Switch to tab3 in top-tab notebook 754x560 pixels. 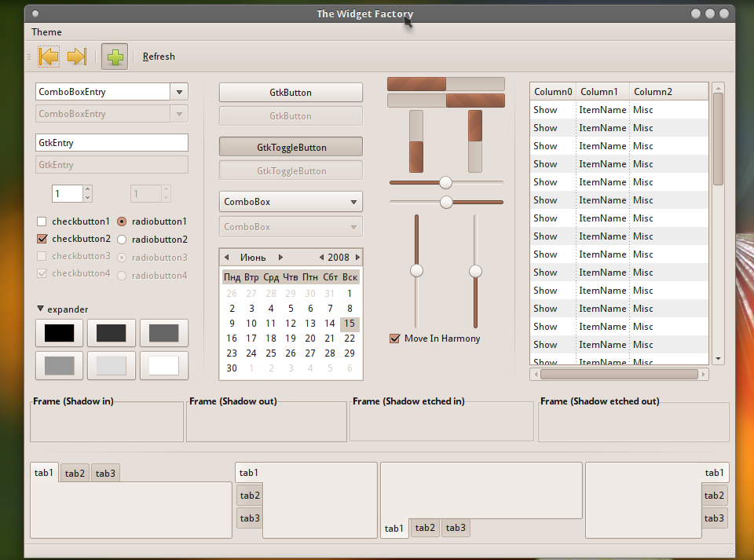[x=105, y=474]
